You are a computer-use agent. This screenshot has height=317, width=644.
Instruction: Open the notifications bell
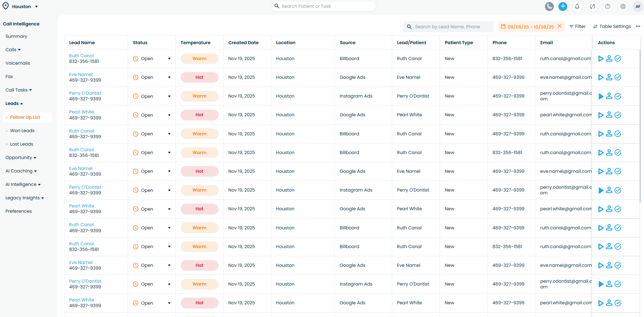(577, 6)
